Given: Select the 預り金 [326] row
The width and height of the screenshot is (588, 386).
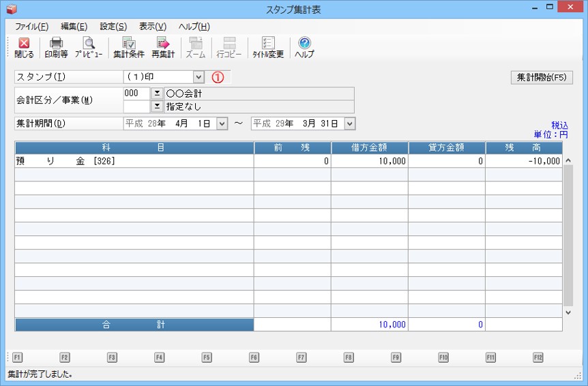Looking at the screenshot, I should 134,162.
